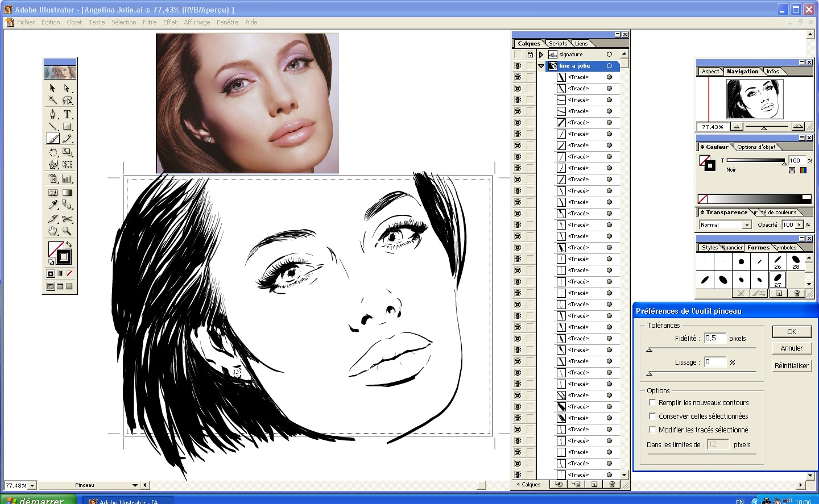Check 'Modifier les tracés sélectionné' option
Screen dimensions: 819x504
pos(652,430)
